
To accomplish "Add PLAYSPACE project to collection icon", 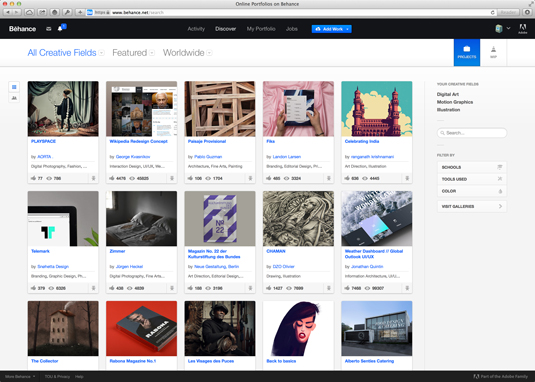I will point(93,178).
